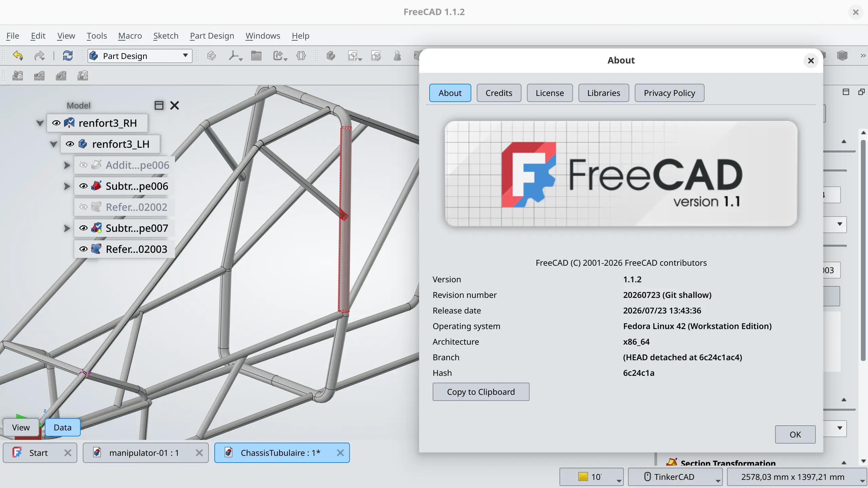Toggle visibility eye of Subtr...pe006
This screenshot has height=488, width=868.
point(83,186)
